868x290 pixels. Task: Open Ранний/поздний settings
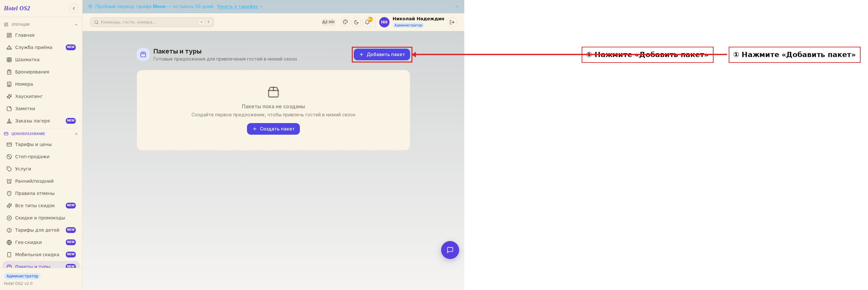[x=41, y=181]
